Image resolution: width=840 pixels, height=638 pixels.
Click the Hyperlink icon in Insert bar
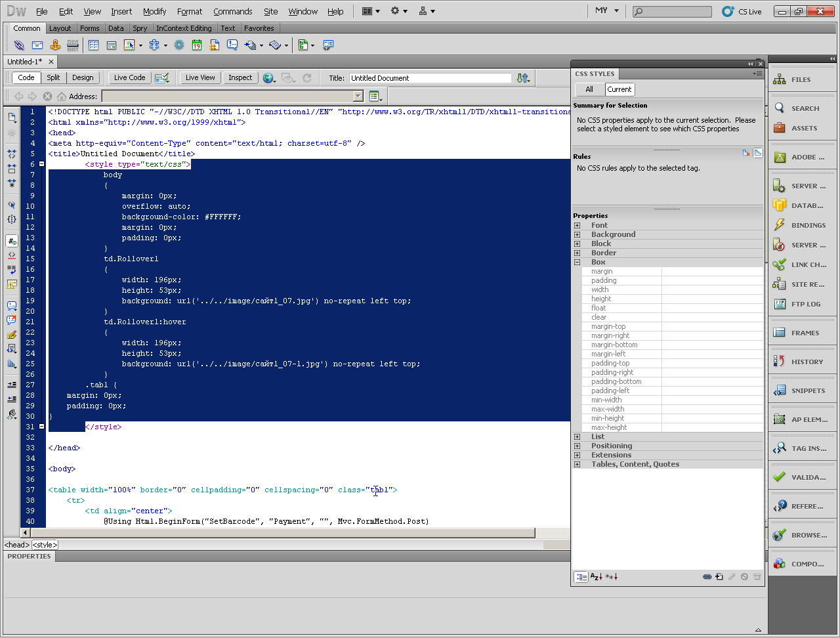(19, 45)
